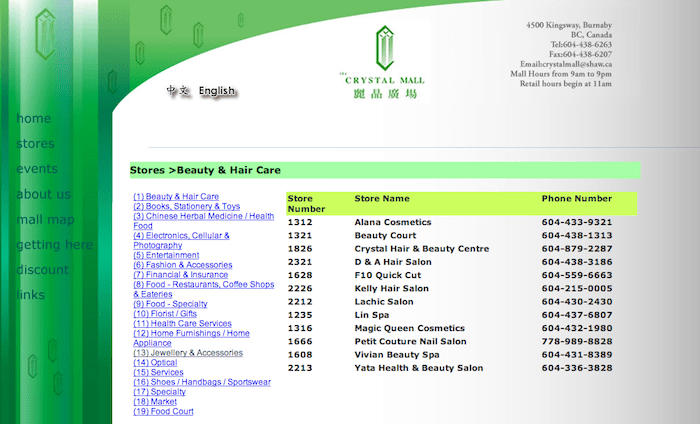Open the discount page
Screen dimensions: 700x424
[x=42, y=270]
